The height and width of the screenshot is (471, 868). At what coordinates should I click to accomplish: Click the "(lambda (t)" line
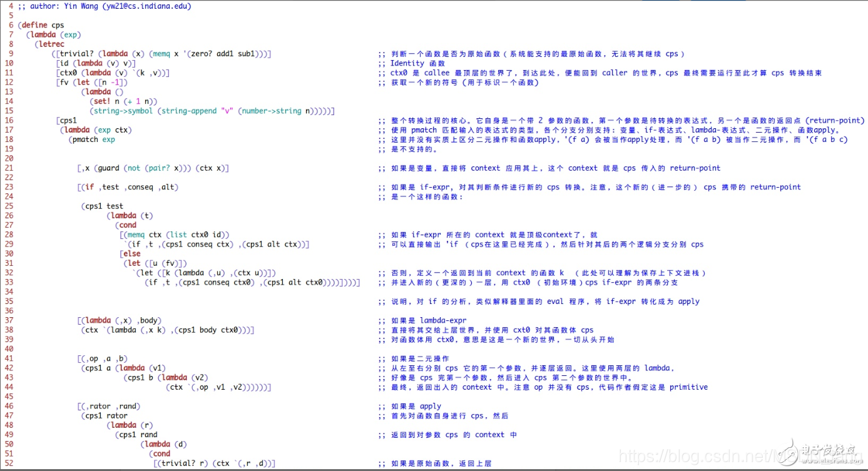130,216
